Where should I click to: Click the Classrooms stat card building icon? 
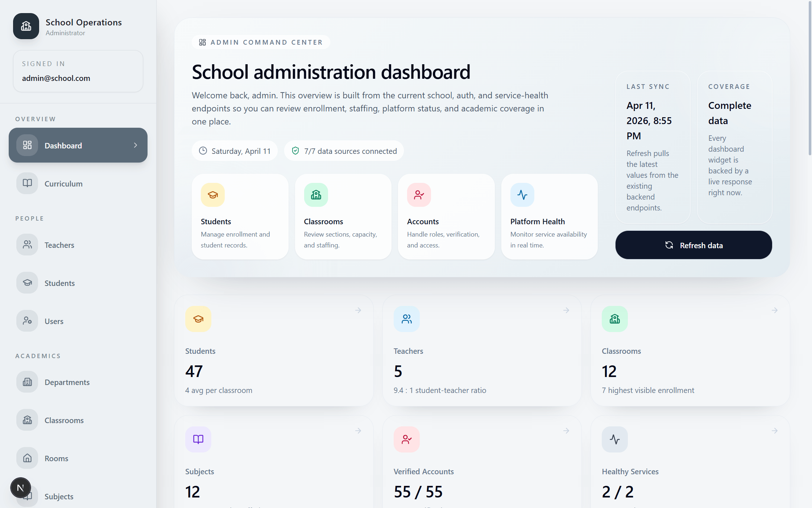[615, 319]
